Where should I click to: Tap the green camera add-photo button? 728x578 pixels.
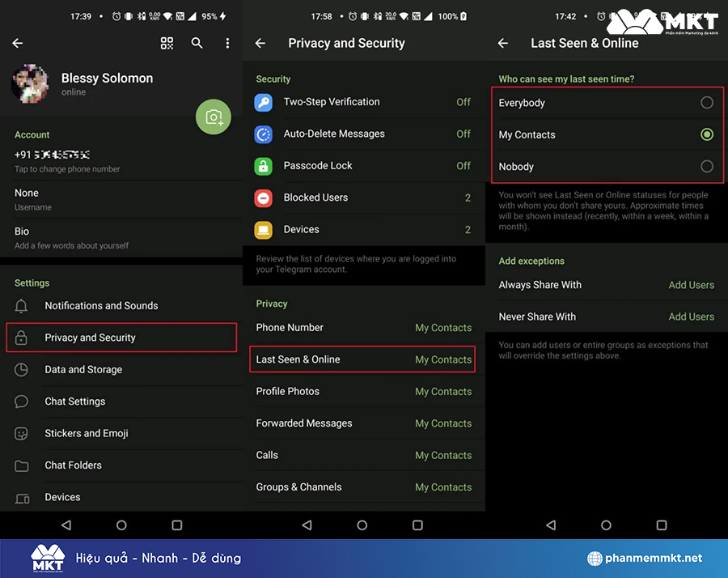point(213,117)
